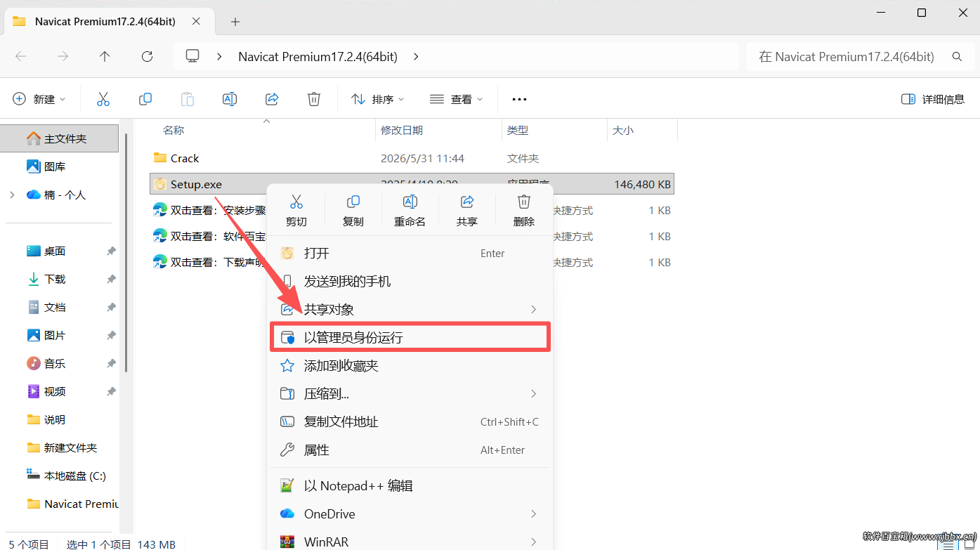Screen dimensions: 980x550
Task: Click the 2026/5/31 11:44 date cell
Action: tap(422, 159)
